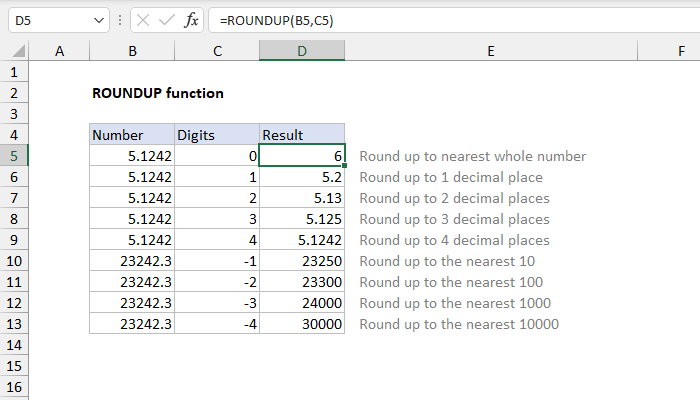Select row 7 header
The height and width of the screenshot is (400, 700).
click(x=14, y=198)
